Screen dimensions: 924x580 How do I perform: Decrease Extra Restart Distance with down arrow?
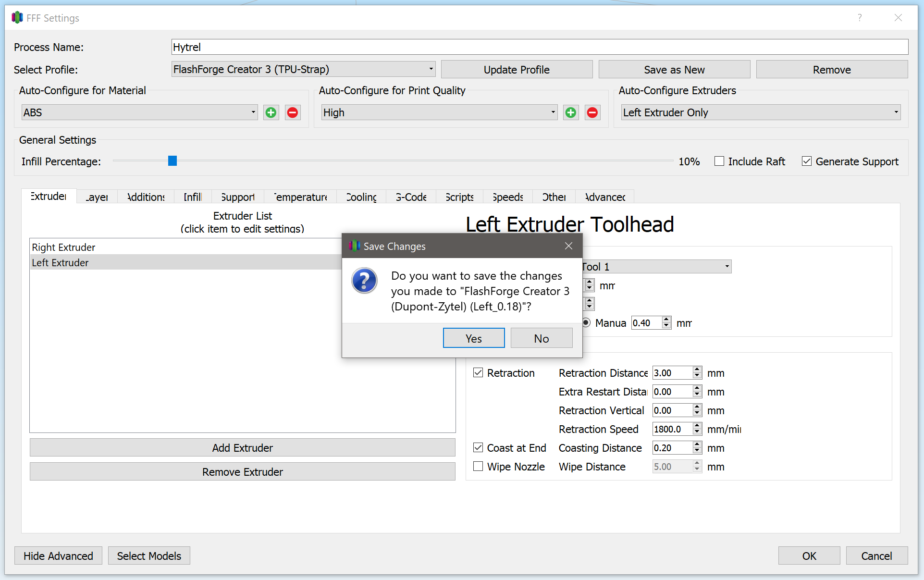point(697,395)
